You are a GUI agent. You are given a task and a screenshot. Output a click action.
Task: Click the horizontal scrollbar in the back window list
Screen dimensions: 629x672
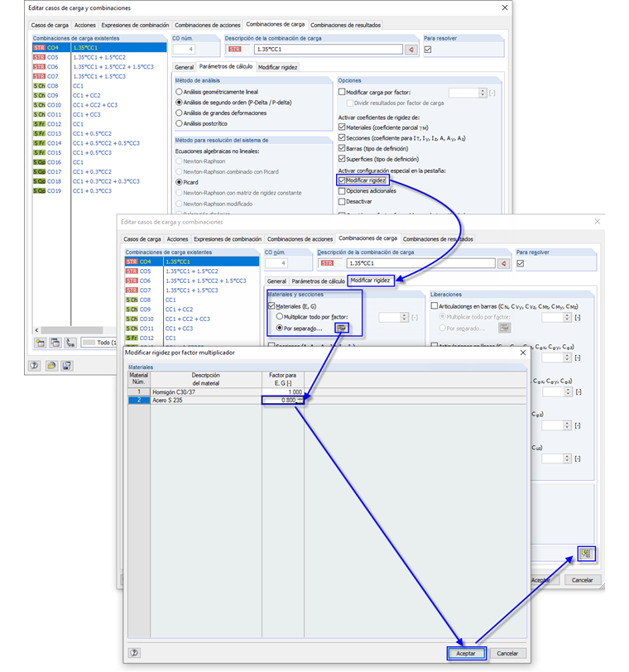click(x=72, y=330)
